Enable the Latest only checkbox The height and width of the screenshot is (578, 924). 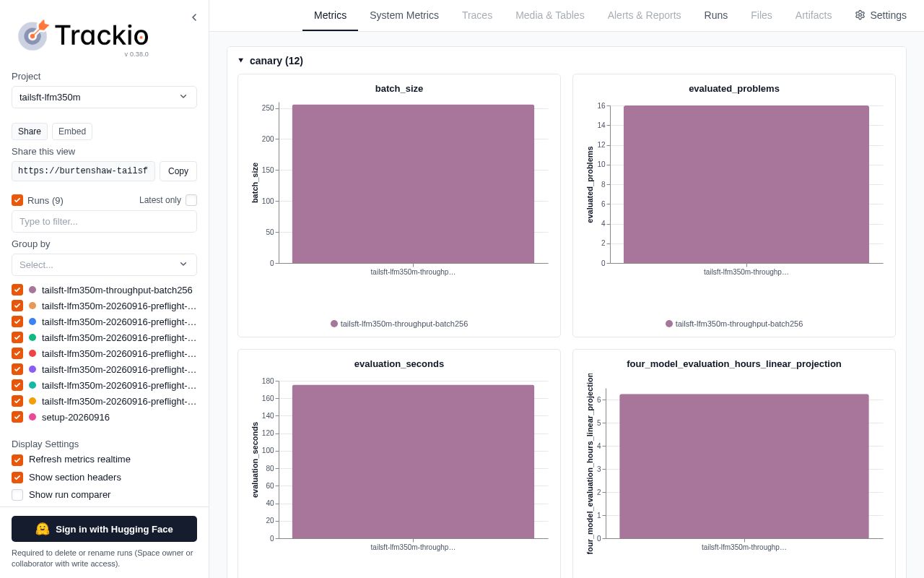(x=191, y=200)
